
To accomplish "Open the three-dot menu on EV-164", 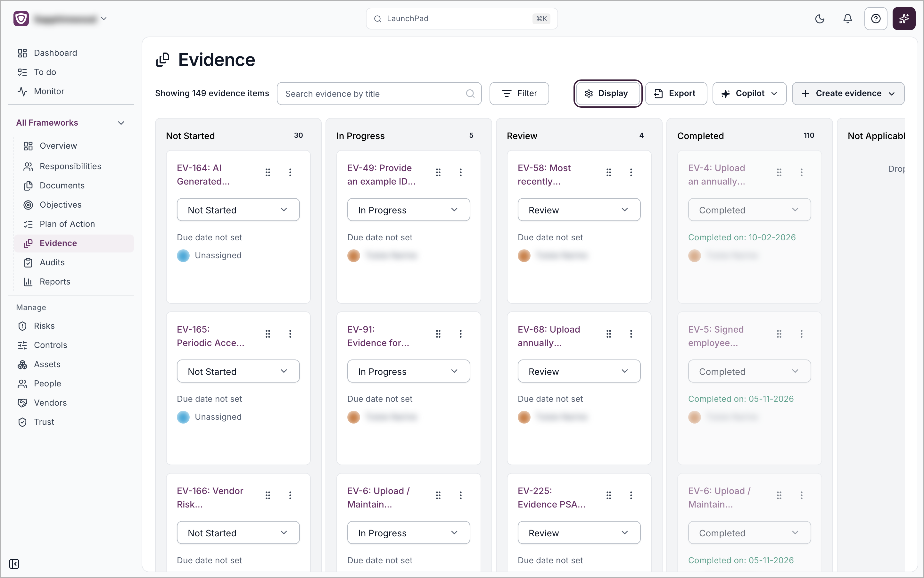I will 290,172.
